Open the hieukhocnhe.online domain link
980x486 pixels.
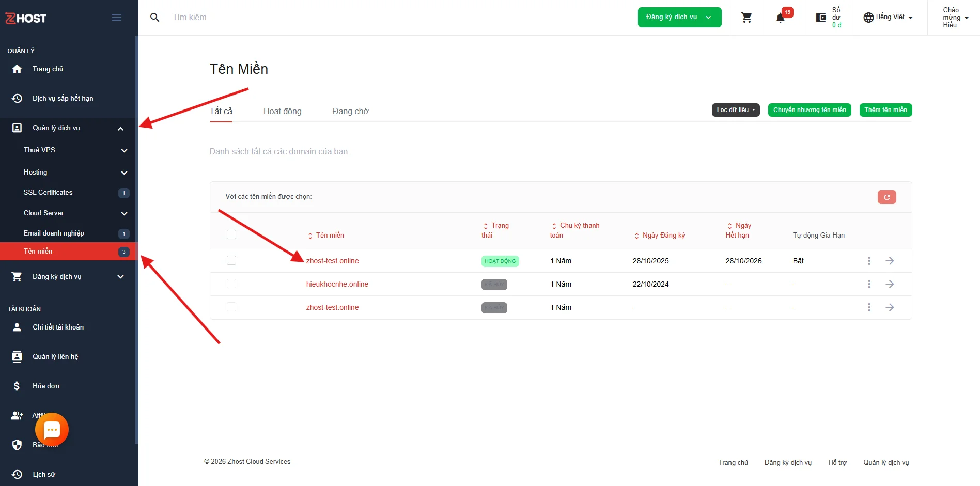pyautogui.click(x=337, y=284)
